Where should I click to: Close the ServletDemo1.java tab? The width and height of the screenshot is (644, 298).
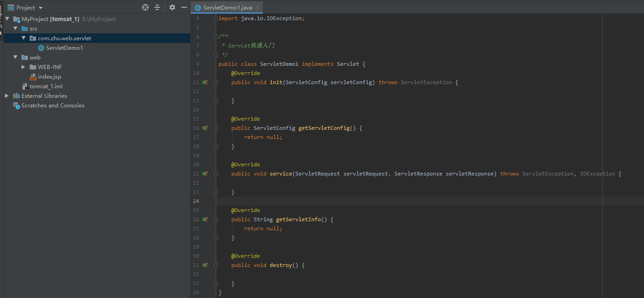pos(258,8)
